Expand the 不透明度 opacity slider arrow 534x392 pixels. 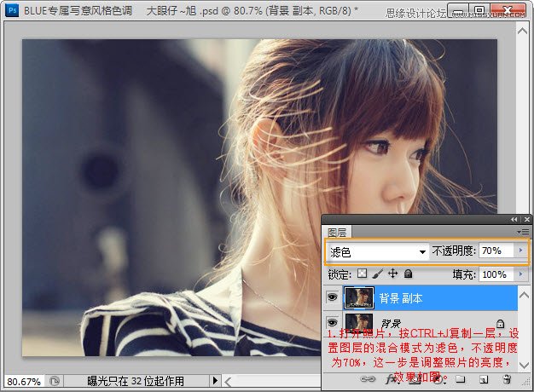point(520,251)
